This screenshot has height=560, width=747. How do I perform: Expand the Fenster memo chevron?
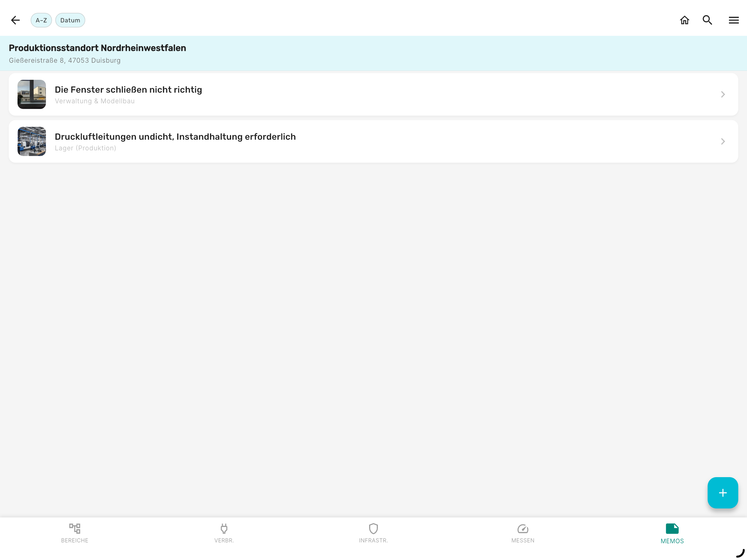click(723, 94)
